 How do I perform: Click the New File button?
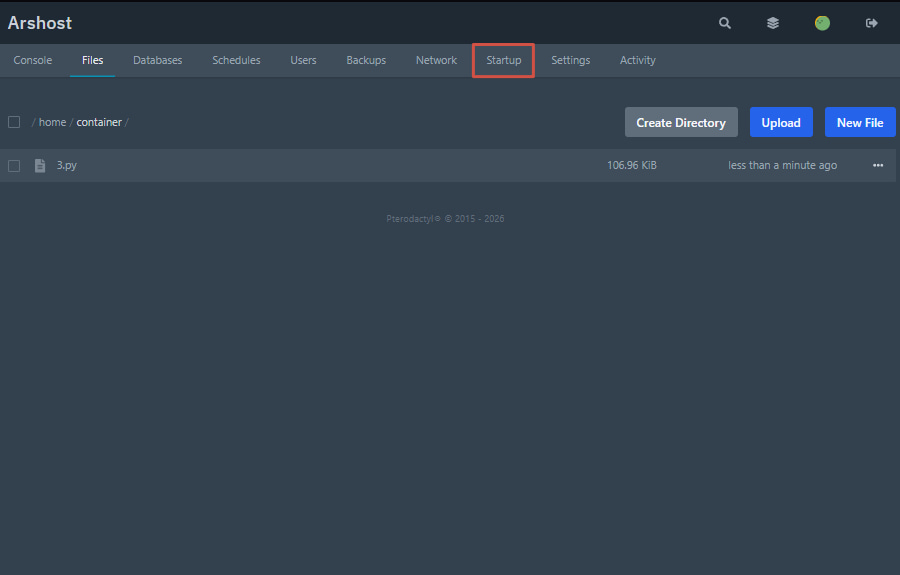point(860,122)
